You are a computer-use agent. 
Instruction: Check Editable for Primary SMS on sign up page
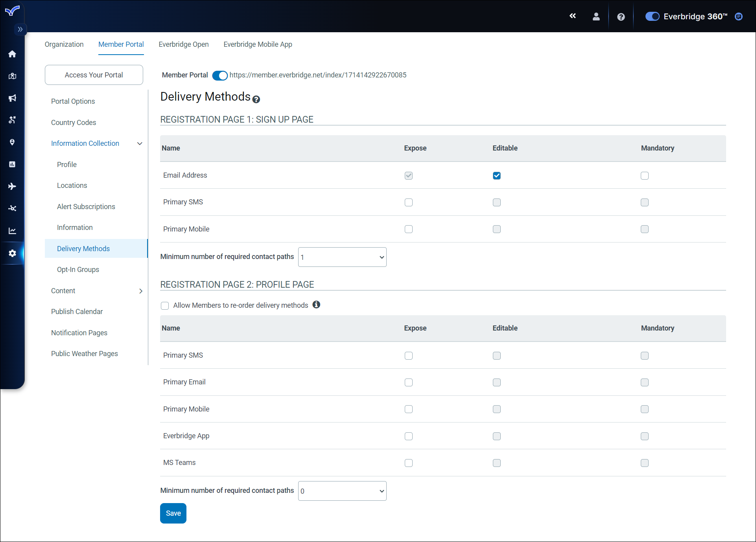coord(497,202)
